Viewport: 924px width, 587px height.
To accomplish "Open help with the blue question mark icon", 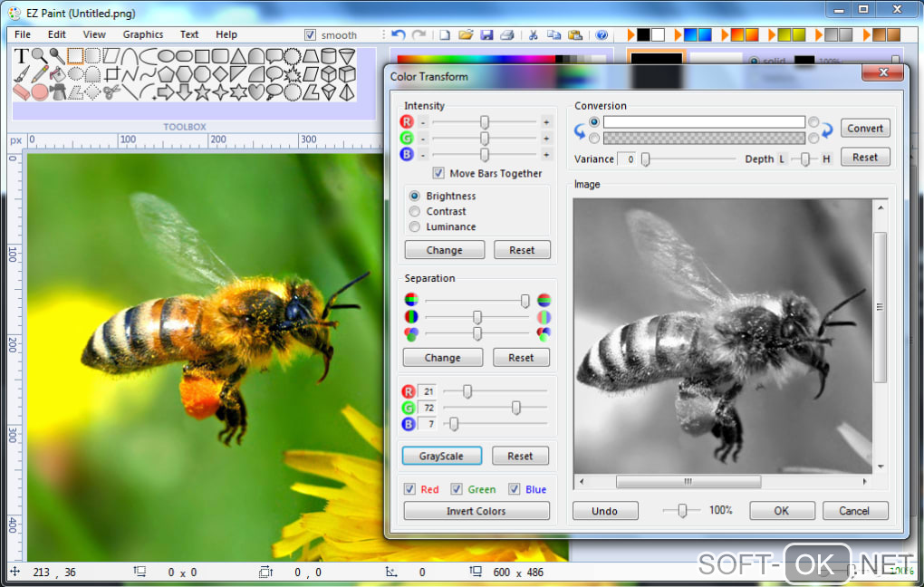I will [x=602, y=34].
